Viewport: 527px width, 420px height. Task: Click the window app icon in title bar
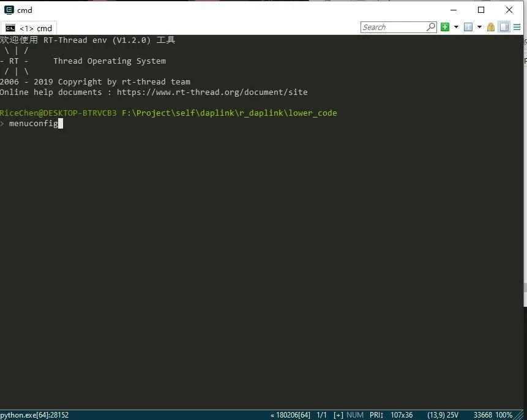(x=9, y=10)
